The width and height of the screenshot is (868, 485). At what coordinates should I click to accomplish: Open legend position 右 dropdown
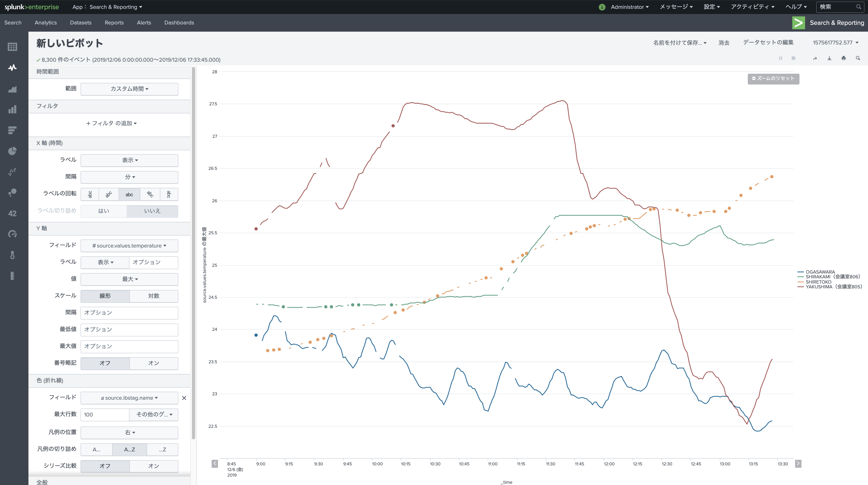pyautogui.click(x=129, y=433)
